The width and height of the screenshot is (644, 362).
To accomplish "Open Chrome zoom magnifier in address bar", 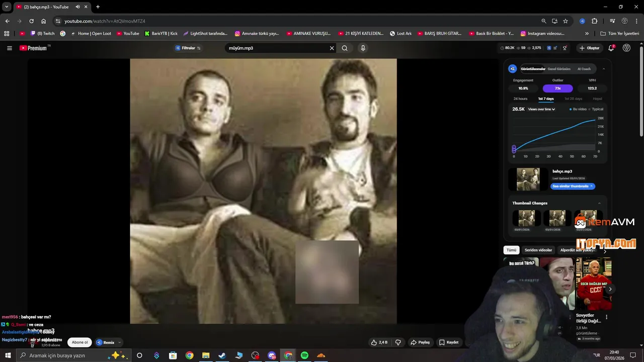I will (x=543, y=21).
